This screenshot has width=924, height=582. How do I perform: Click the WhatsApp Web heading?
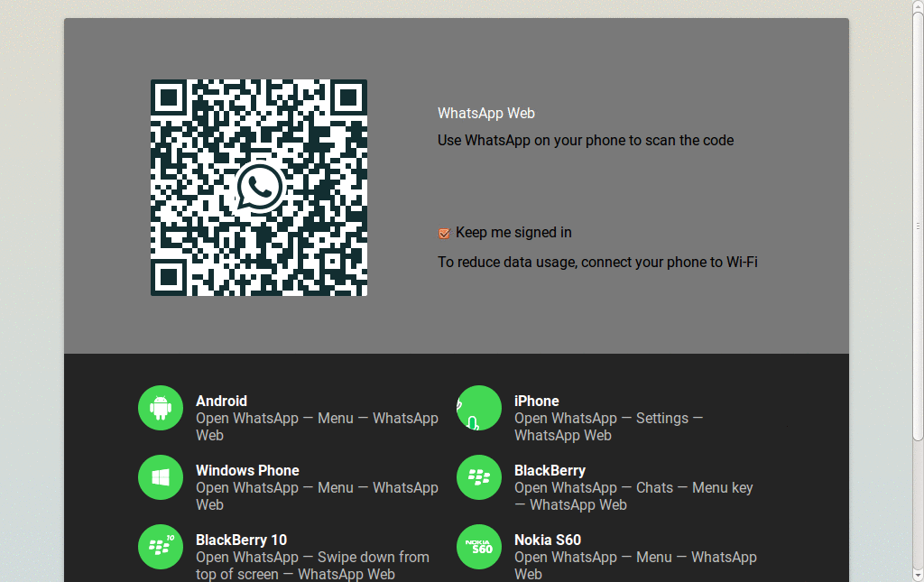tap(486, 113)
